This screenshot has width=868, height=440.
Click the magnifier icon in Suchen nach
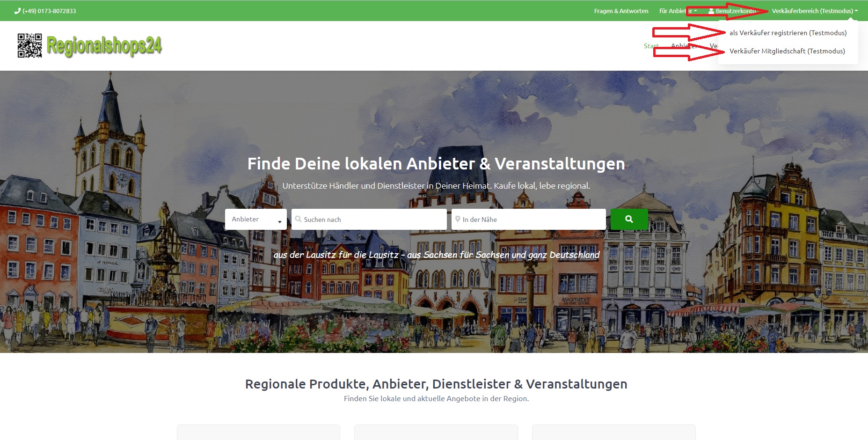(298, 219)
